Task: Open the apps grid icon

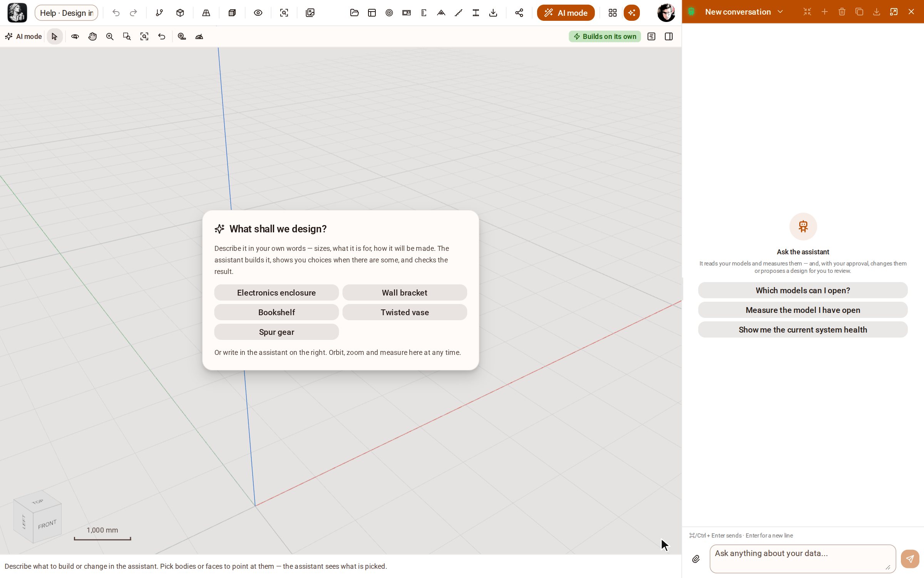Action: pyautogui.click(x=612, y=13)
